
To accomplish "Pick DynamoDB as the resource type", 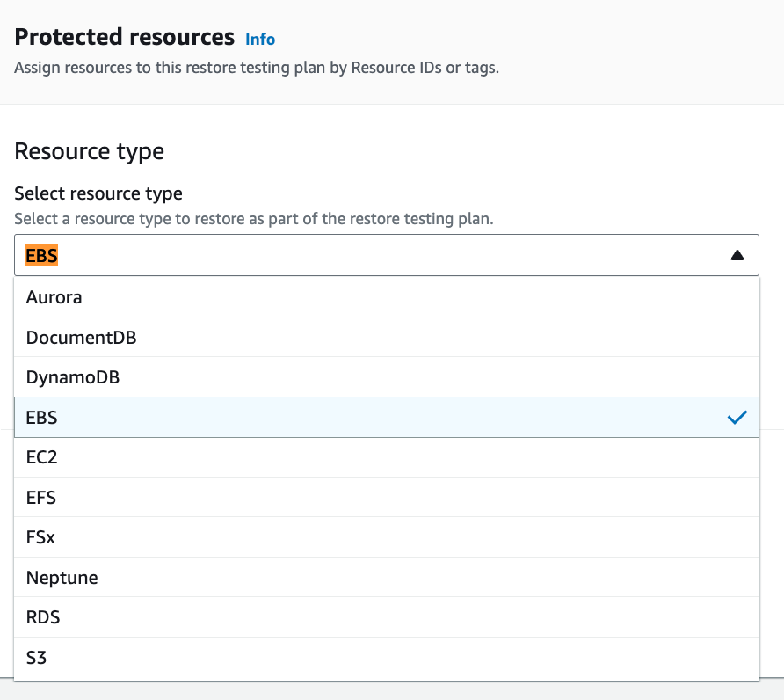I will (x=387, y=377).
